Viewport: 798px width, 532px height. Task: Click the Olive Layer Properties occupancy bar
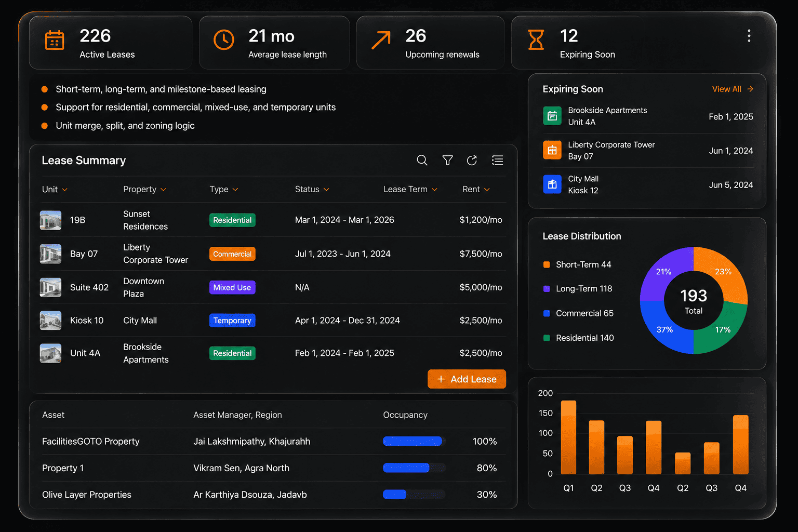tap(414, 494)
